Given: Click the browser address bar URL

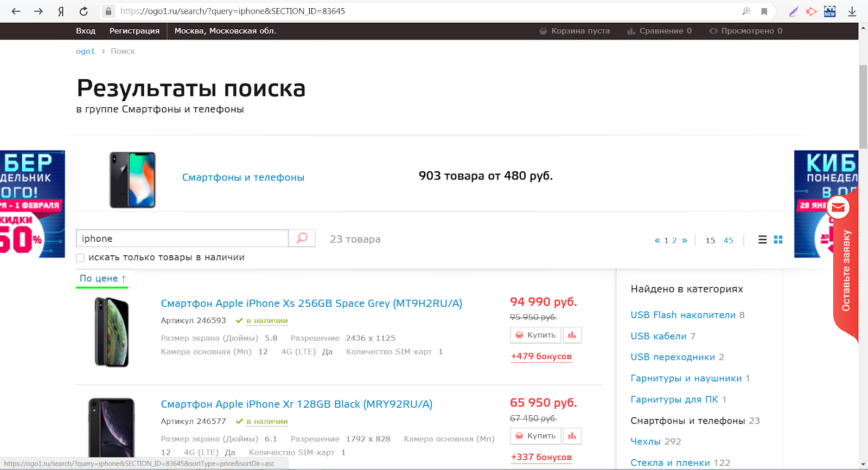Looking at the screenshot, I should (x=233, y=11).
